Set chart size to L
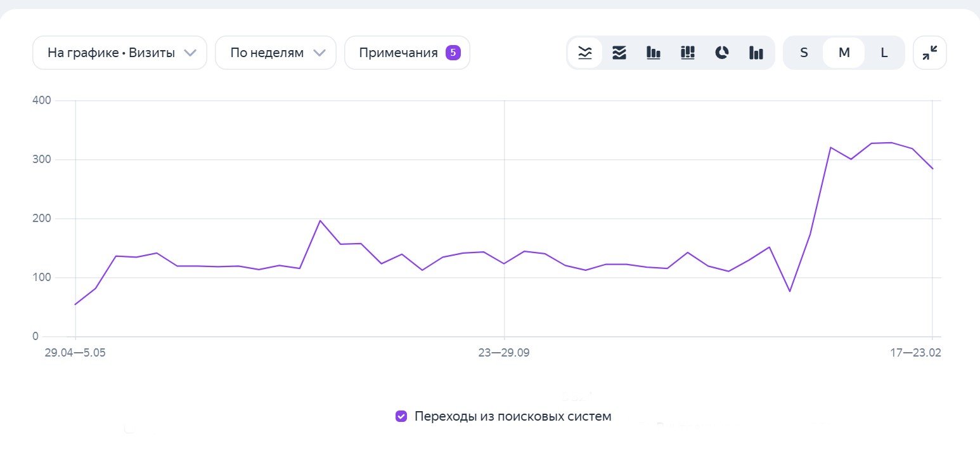Viewport: 980px width, 453px height. click(884, 53)
